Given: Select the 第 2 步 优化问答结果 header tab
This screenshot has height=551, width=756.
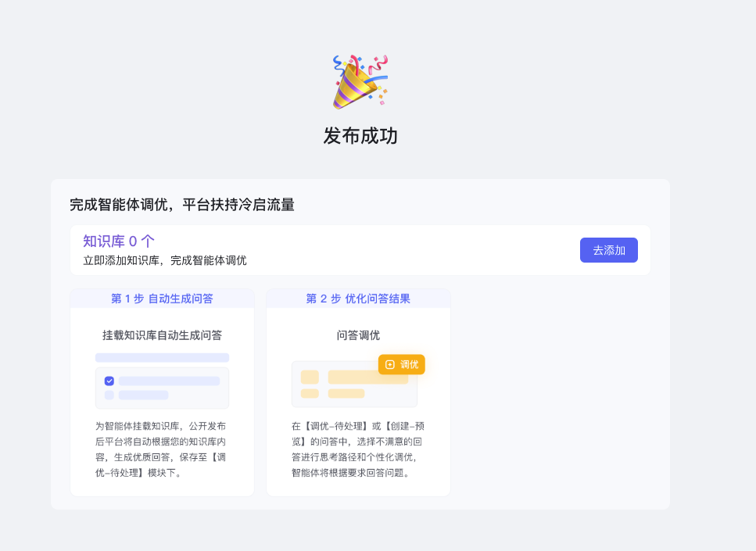Looking at the screenshot, I should click(x=358, y=298).
